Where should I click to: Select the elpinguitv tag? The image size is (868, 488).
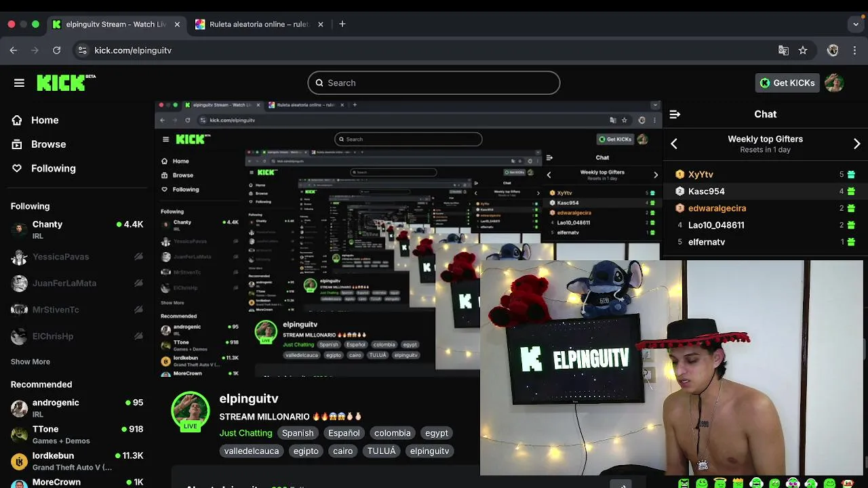coord(429,451)
